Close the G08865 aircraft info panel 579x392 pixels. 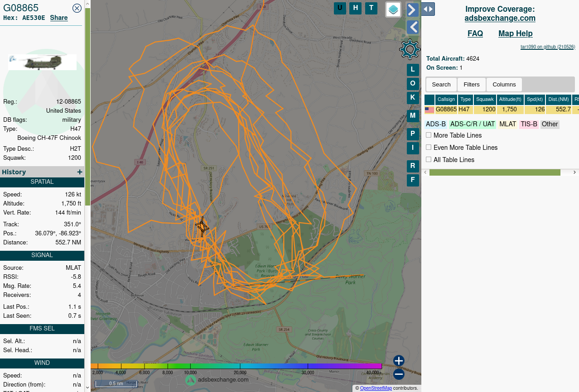click(77, 8)
